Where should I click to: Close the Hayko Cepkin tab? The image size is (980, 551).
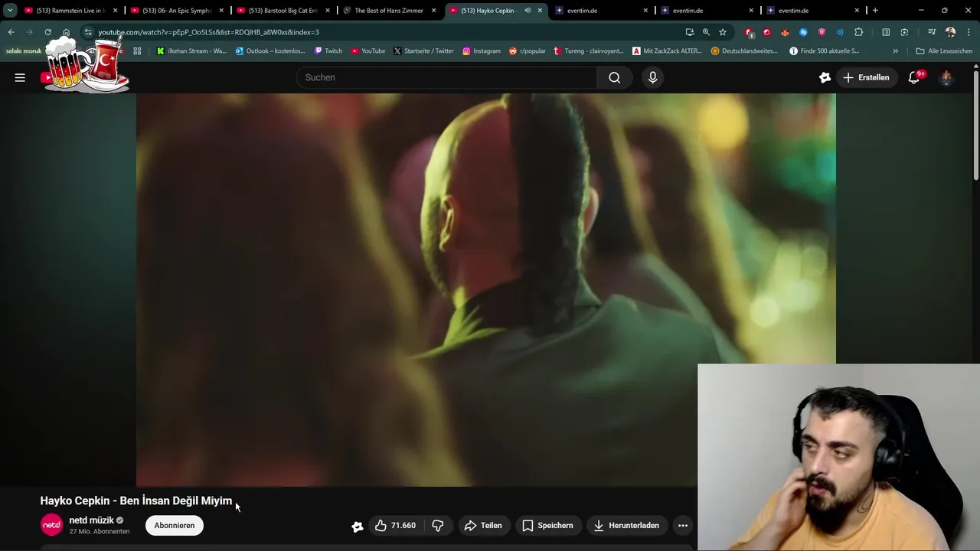click(x=540, y=11)
